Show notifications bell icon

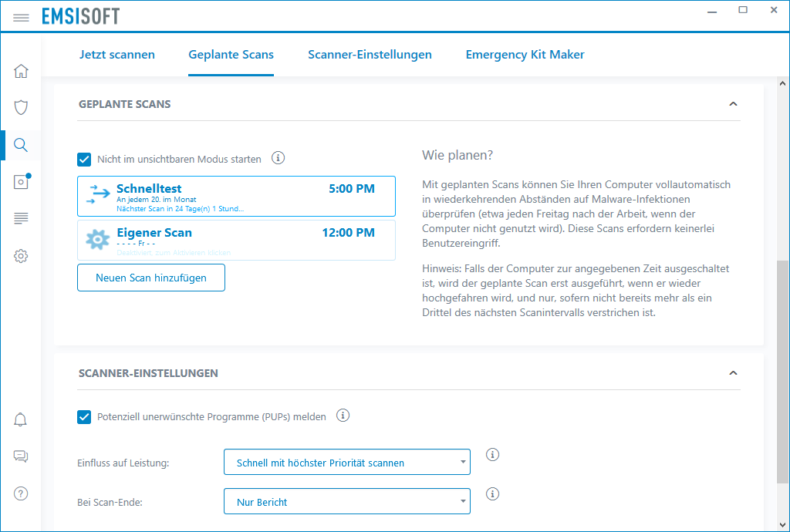coord(21,419)
